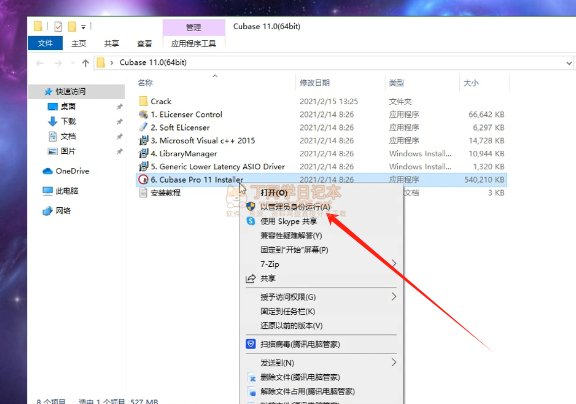Click the Cubase 11.0(64bit) address path field
The image size is (576, 404).
click(x=153, y=62)
